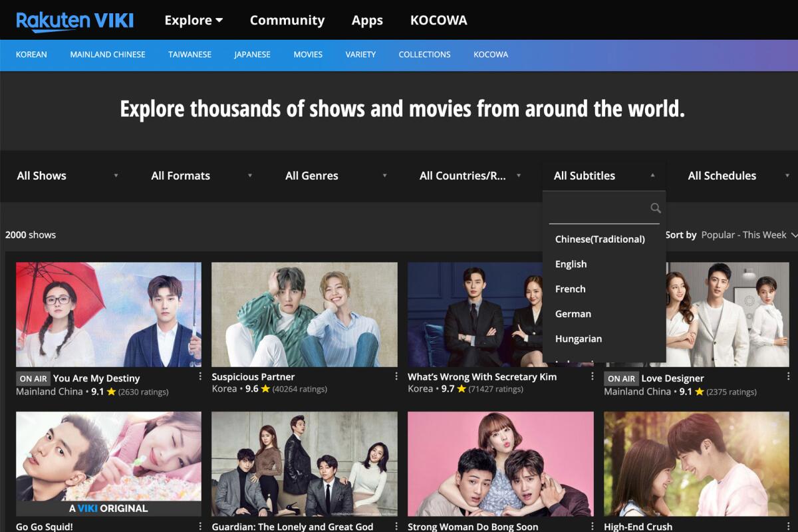Open Love Designer thumbnail
The image size is (798, 532).
click(728, 315)
